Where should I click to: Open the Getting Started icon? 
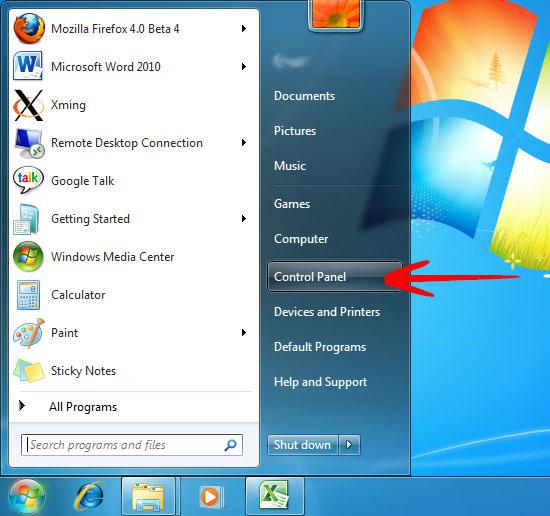[27, 219]
